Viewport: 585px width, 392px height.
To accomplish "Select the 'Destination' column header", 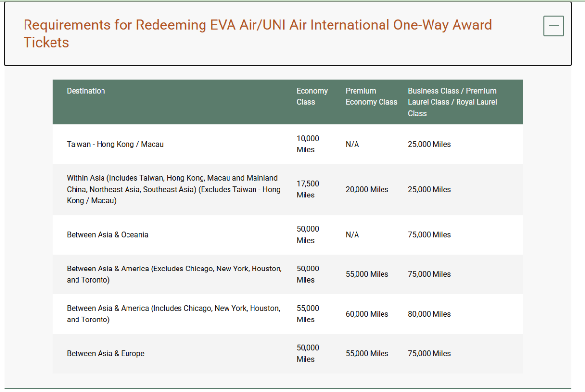I will pos(86,91).
